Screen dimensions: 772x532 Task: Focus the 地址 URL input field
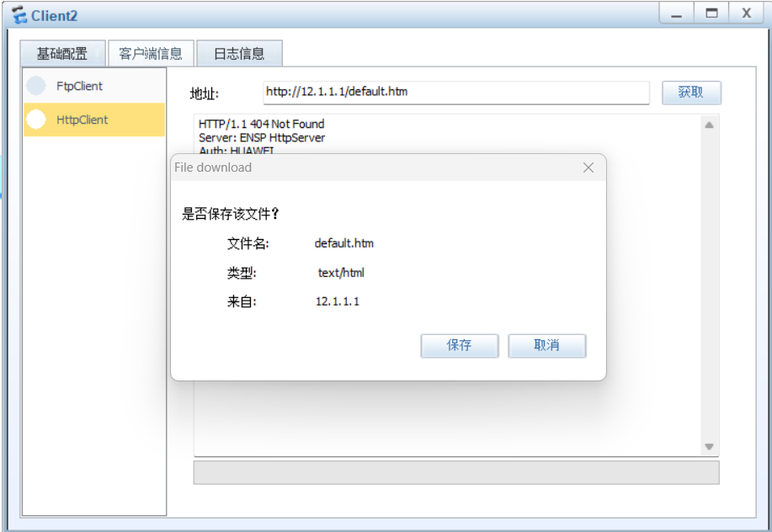pos(456,93)
